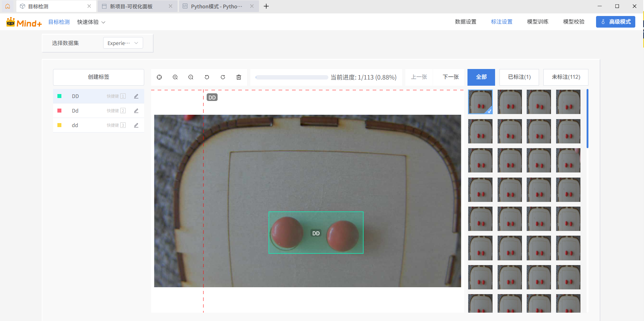Select the 全部 filter
The width and height of the screenshot is (644, 321).
pyautogui.click(x=481, y=77)
